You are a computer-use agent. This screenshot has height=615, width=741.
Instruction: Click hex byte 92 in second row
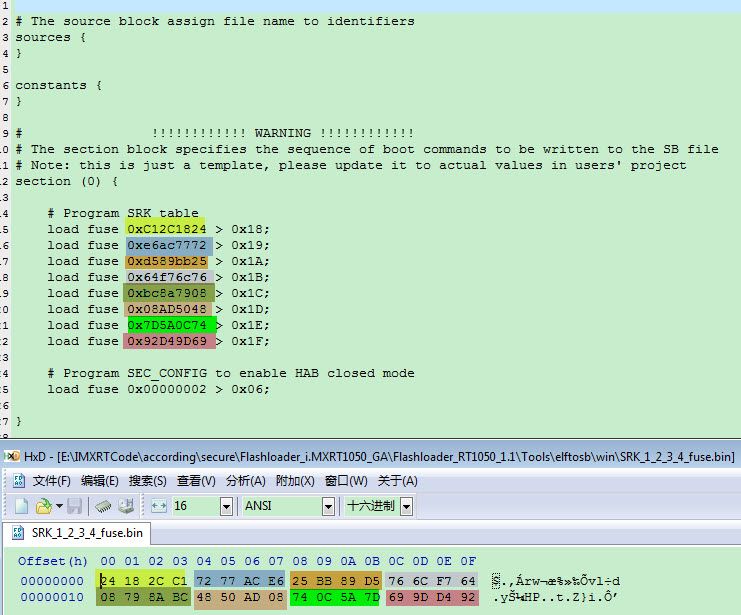tap(468, 597)
